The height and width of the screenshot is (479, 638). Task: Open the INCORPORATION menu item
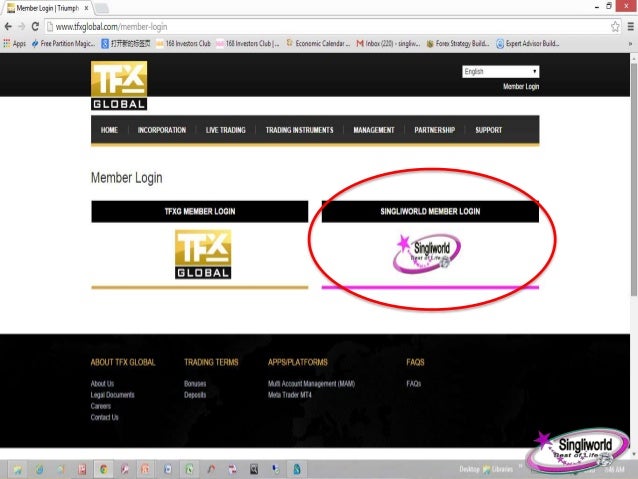[162, 130]
